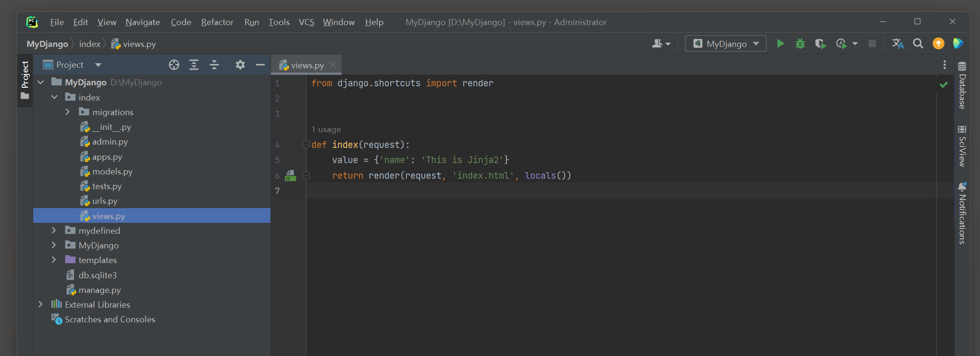Expand the migrations folder

pyautogui.click(x=68, y=112)
